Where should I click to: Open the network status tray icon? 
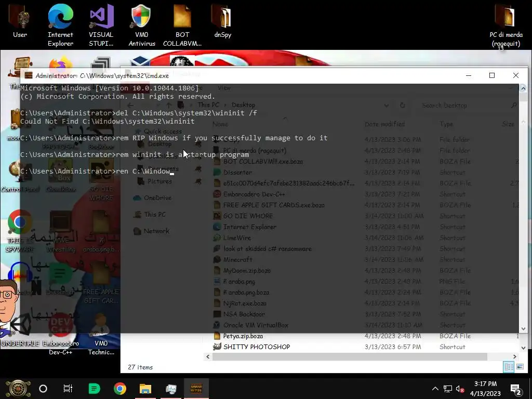(447, 389)
